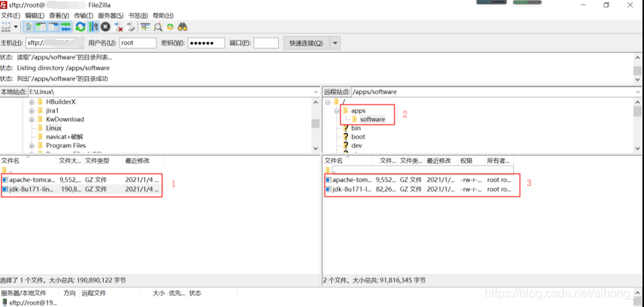
Task: Select the remote boot folder
Action: click(x=358, y=137)
